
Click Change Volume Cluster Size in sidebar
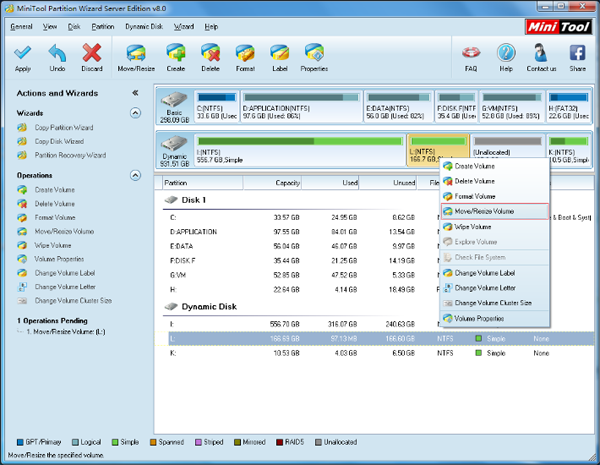73,300
